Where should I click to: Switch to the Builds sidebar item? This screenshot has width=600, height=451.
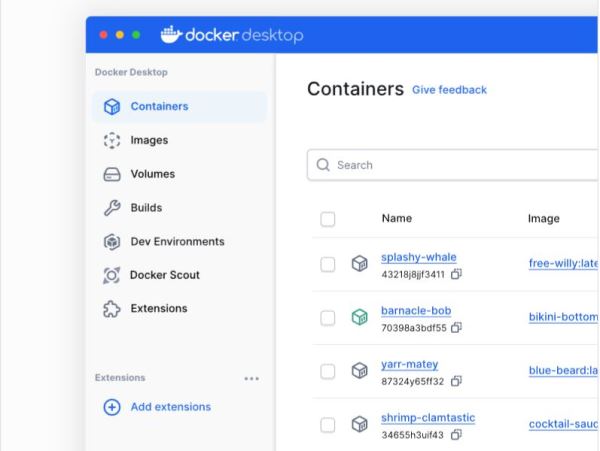tap(146, 208)
